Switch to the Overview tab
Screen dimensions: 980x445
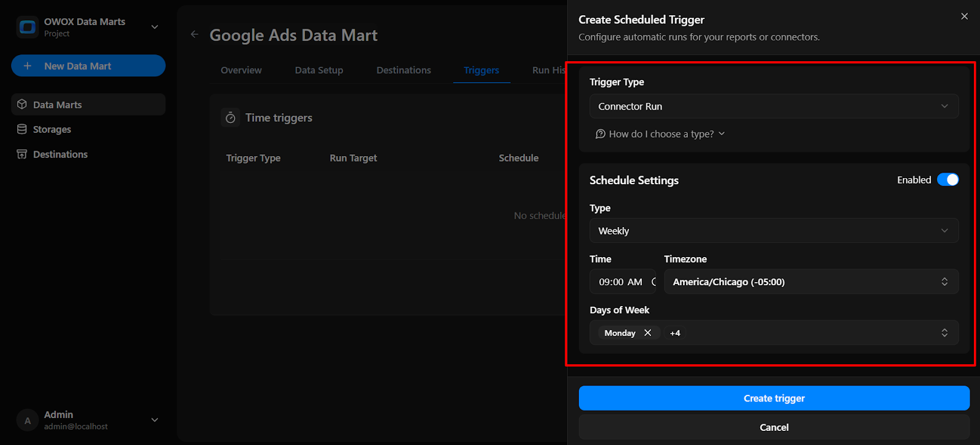tap(241, 70)
